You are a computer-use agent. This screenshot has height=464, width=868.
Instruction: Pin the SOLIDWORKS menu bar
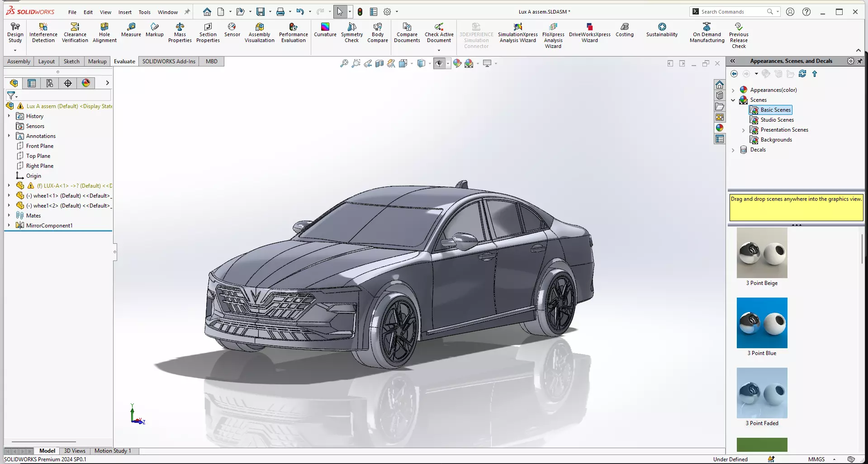(x=187, y=12)
